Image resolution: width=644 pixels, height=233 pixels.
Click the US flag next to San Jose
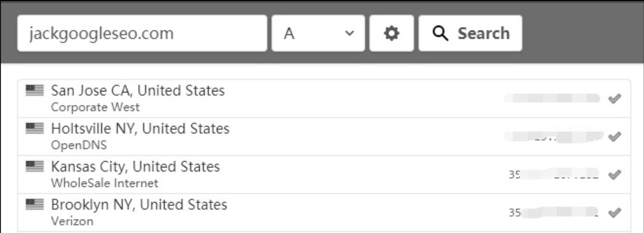tap(35, 91)
